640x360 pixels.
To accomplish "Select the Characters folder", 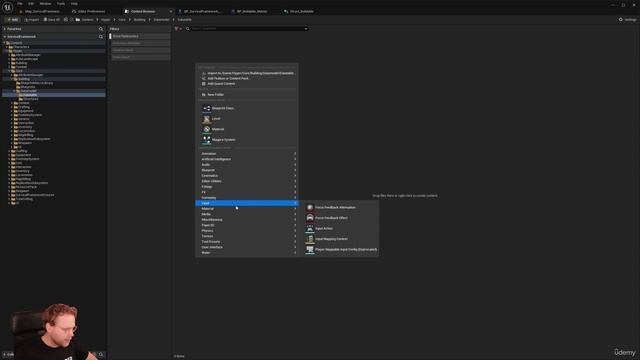I will [x=22, y=47].
